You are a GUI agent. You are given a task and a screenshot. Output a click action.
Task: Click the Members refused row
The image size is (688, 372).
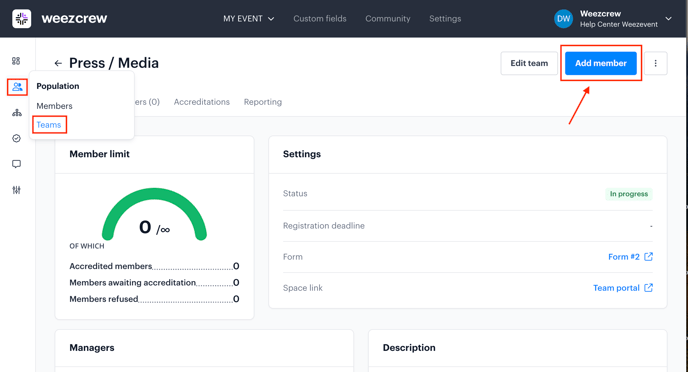coord(154,299)
